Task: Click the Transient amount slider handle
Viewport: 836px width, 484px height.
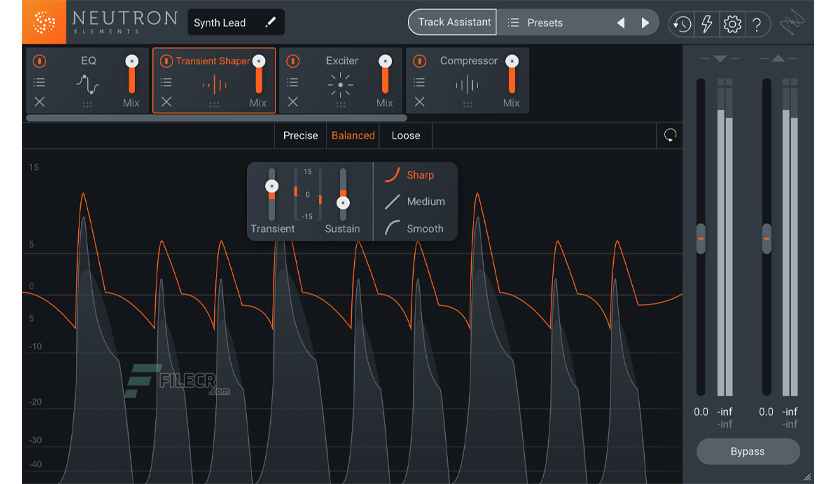Action: click(272, 186)
